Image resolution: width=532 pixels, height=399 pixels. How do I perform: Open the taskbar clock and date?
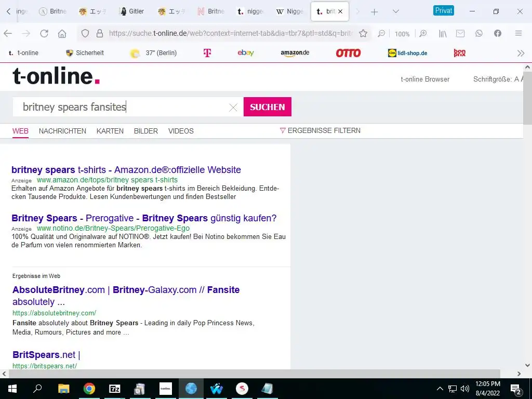pyautogui.click(x=487, y=389)
